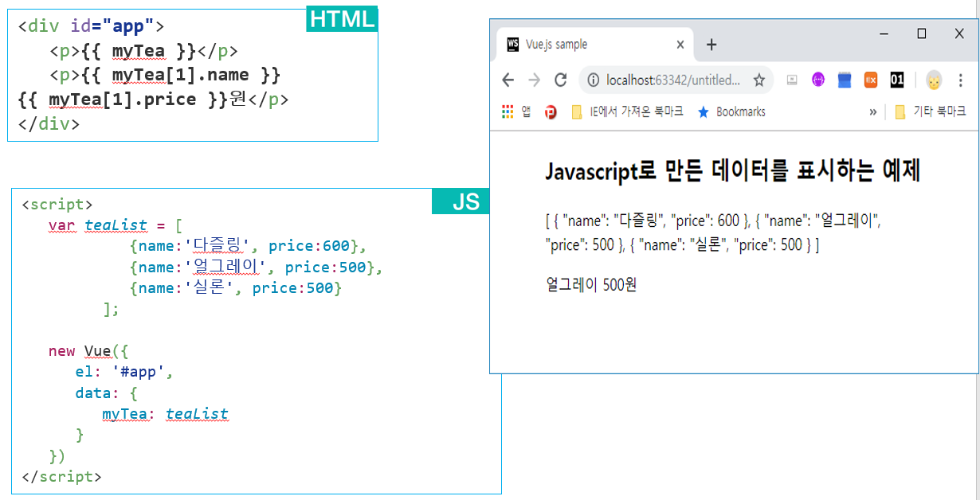
Task: Minimize the Chrome window
Action: [884, 33]
